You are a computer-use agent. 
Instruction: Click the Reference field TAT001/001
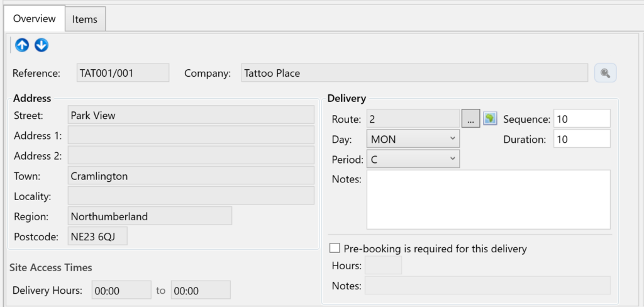click(123, 73)
